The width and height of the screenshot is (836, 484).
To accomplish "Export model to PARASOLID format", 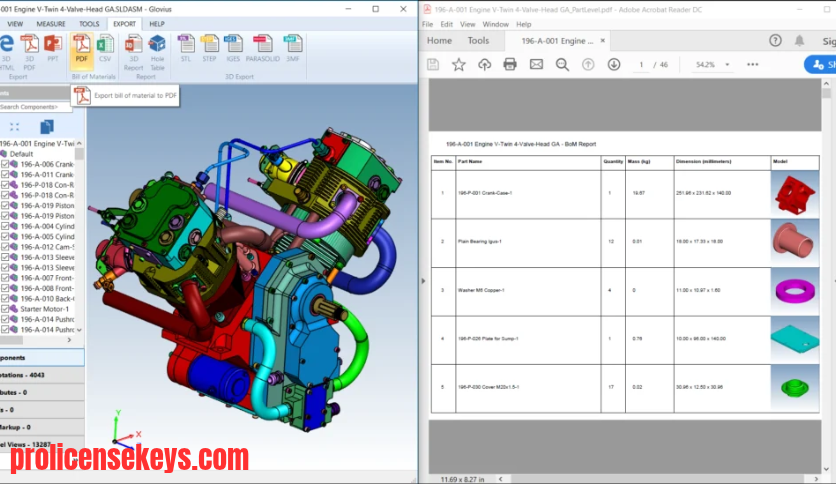I will tap(262, 49).
